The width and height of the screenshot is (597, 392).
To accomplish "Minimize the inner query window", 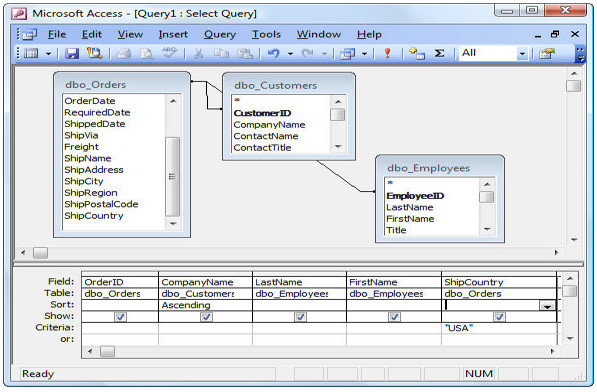I will [x=538, y=35].
